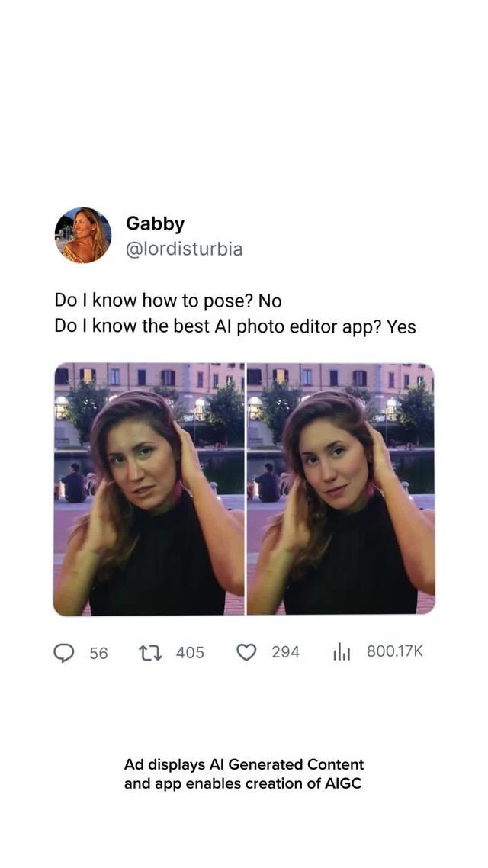Select the retweet count 405
488x868 pixels.
pos(190,653)
